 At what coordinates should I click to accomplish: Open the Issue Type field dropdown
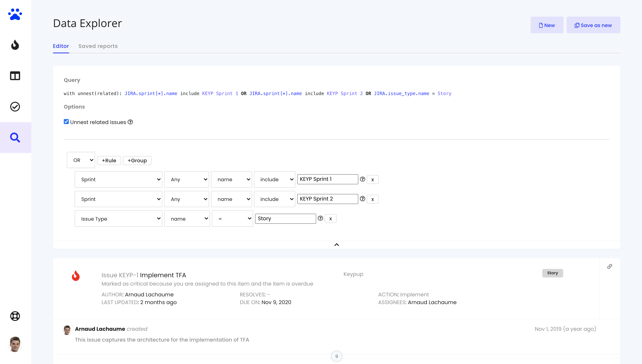click(118, 219)
